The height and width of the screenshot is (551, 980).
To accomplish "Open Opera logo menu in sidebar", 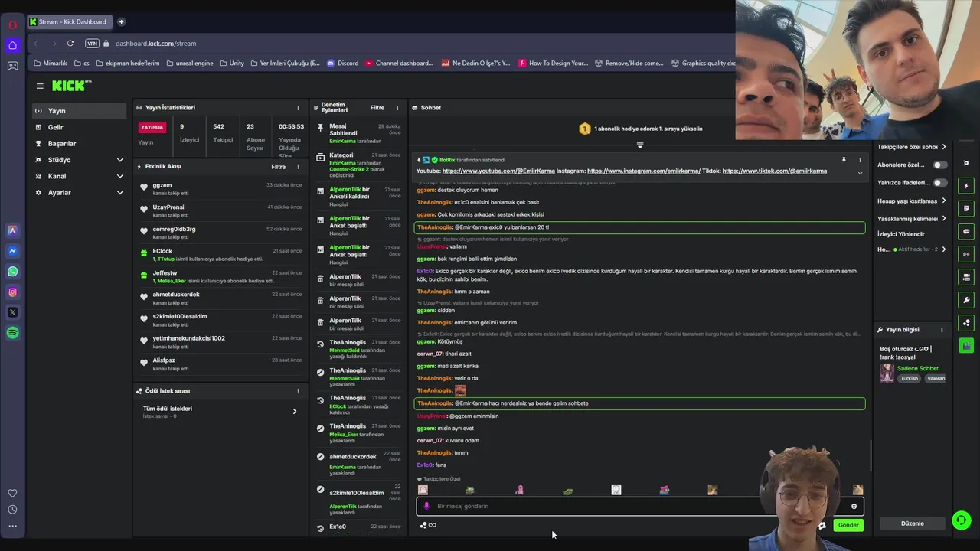I will point(12,24).
